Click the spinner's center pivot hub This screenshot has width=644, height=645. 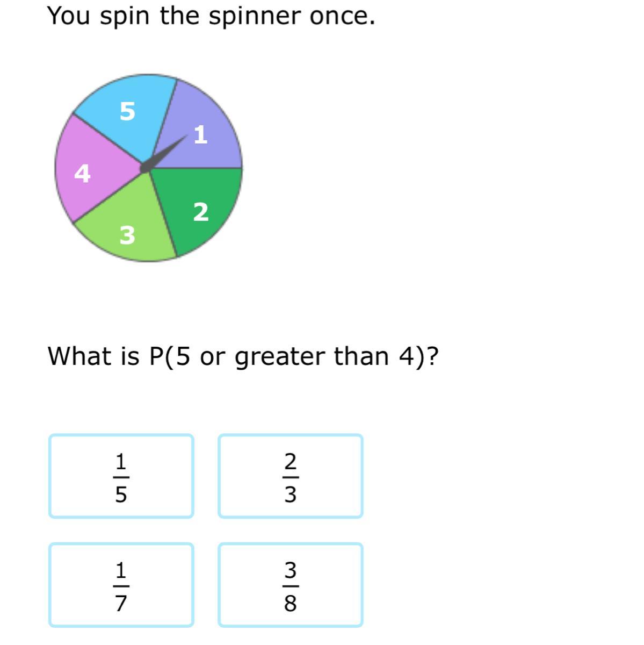click(x=145, y=168)
